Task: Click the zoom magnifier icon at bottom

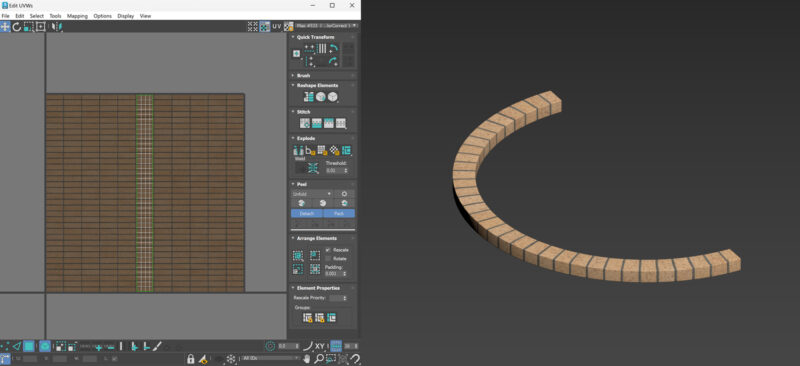Action: [x=319, y=359]
